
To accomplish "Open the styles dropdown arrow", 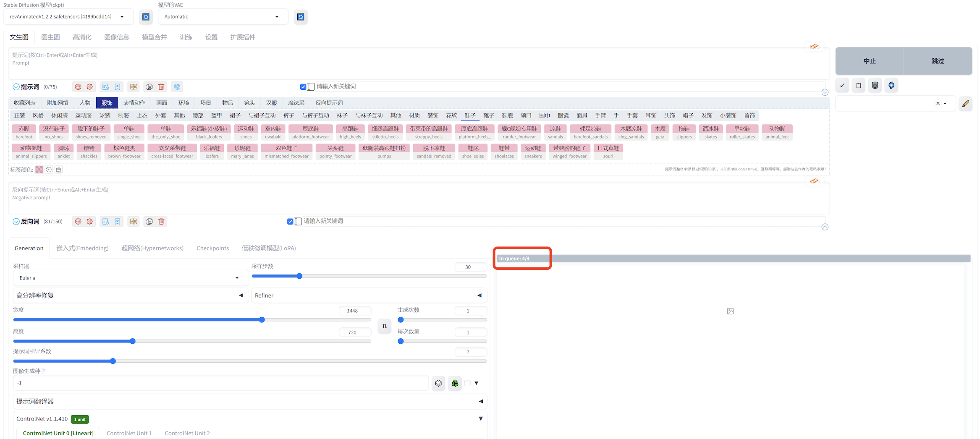I will [945, 103].
